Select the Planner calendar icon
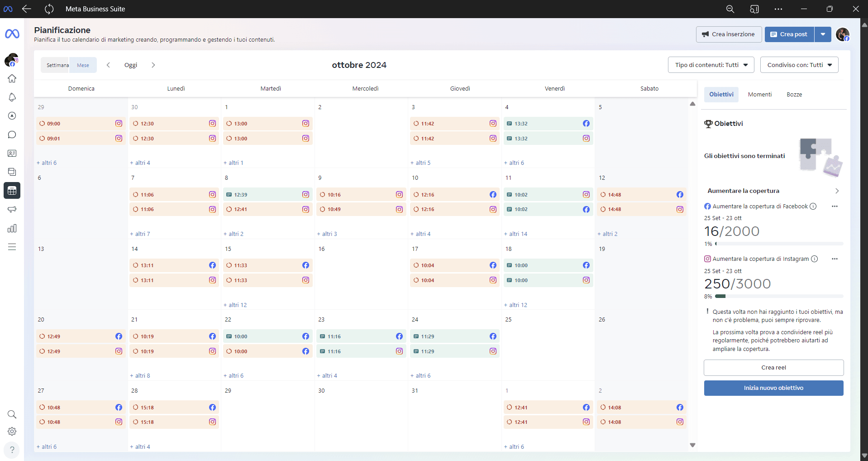The height and width of the screenshot is (461, 868). (12, 190)
